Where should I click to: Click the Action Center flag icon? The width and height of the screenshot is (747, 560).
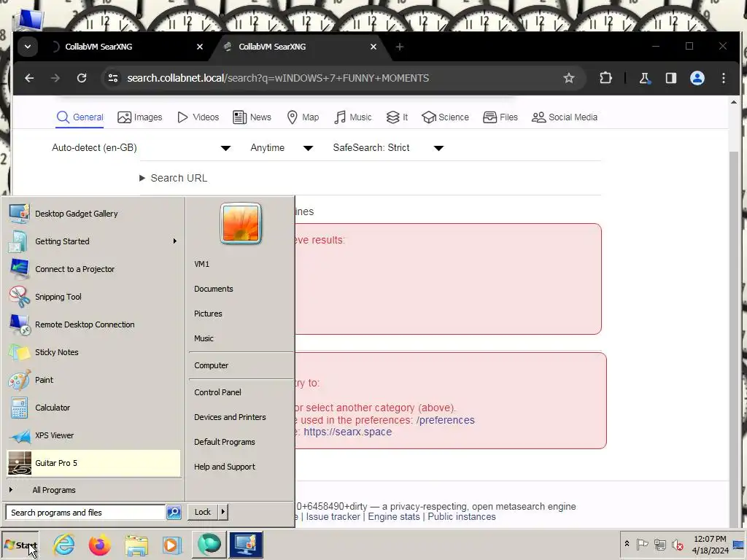[x=642, y=544]
